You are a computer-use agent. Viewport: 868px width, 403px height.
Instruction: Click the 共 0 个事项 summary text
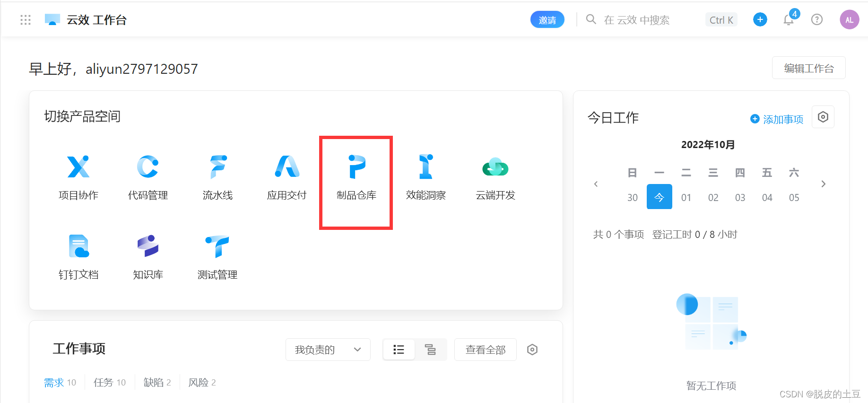(619, 235)
